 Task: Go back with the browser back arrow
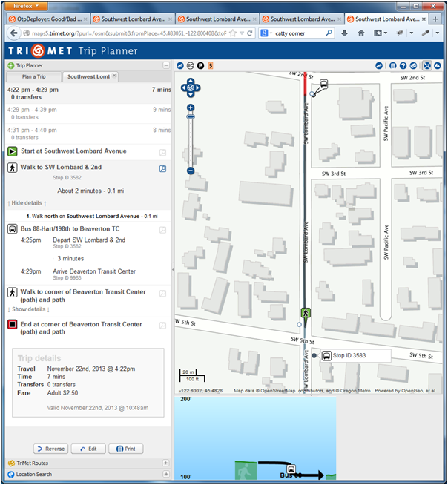coord(13,33)
